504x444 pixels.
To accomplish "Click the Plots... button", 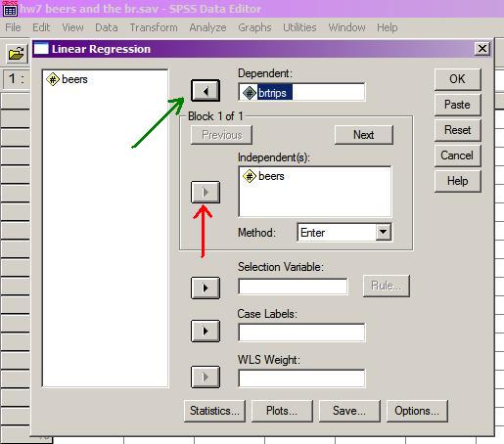I will pos(282,411).
